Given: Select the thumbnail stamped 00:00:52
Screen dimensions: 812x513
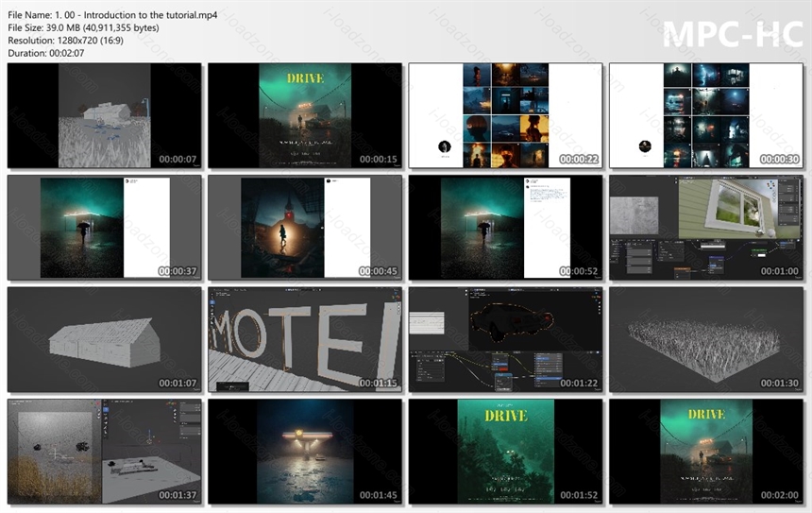Looking at the screenshot, I should 505,228.
